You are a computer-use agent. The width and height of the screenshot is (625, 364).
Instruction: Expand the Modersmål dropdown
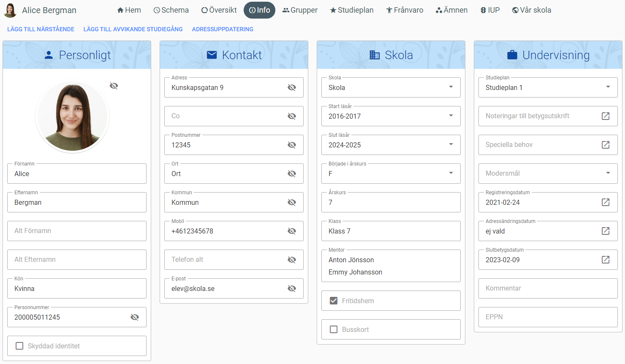click(608, 173)
